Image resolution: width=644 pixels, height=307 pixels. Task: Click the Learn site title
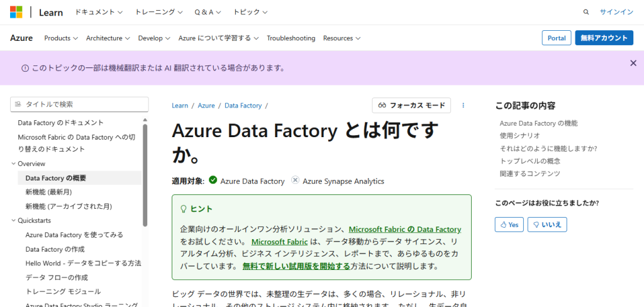51,13
